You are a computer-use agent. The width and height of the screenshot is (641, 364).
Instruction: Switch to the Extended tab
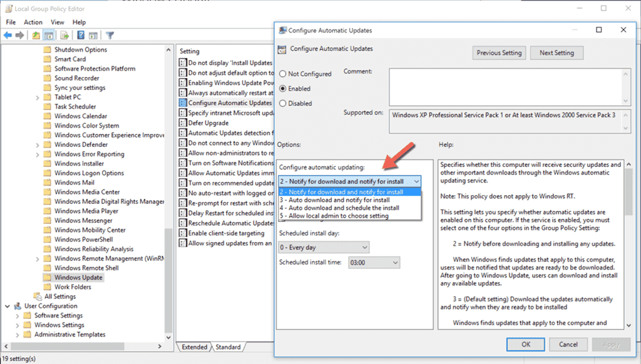tap(195, 346)
